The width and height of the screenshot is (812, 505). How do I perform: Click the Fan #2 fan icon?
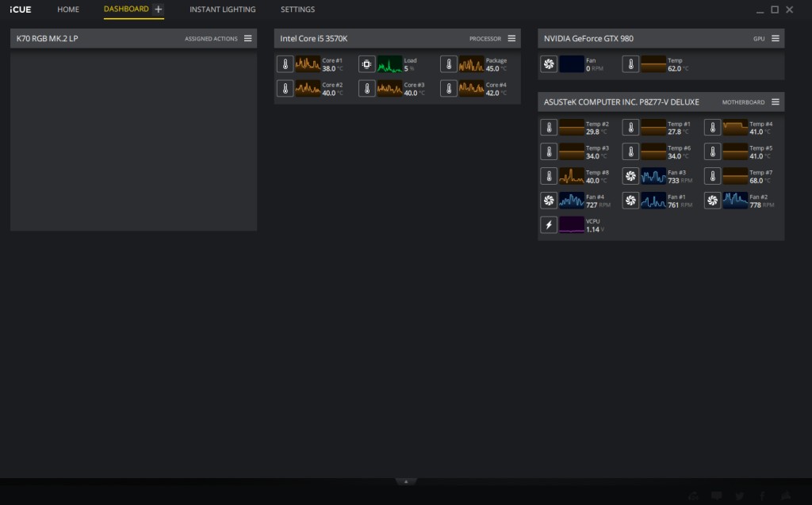(x=712, y=201)
